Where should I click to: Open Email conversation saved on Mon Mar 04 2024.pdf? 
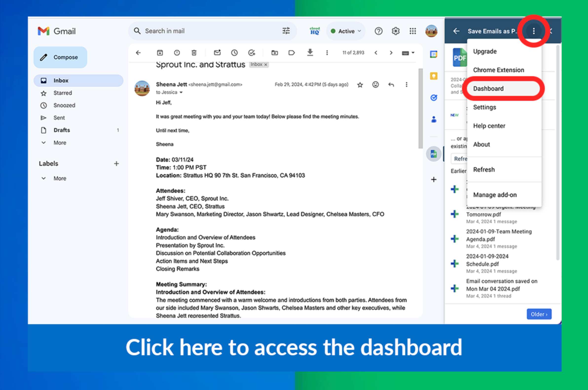[502, 285]
